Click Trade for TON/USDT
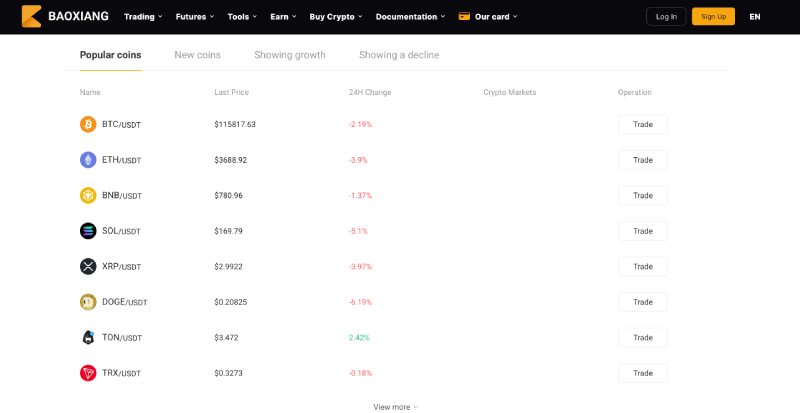Viewport: 800px width, 413px height. point(643,337)
